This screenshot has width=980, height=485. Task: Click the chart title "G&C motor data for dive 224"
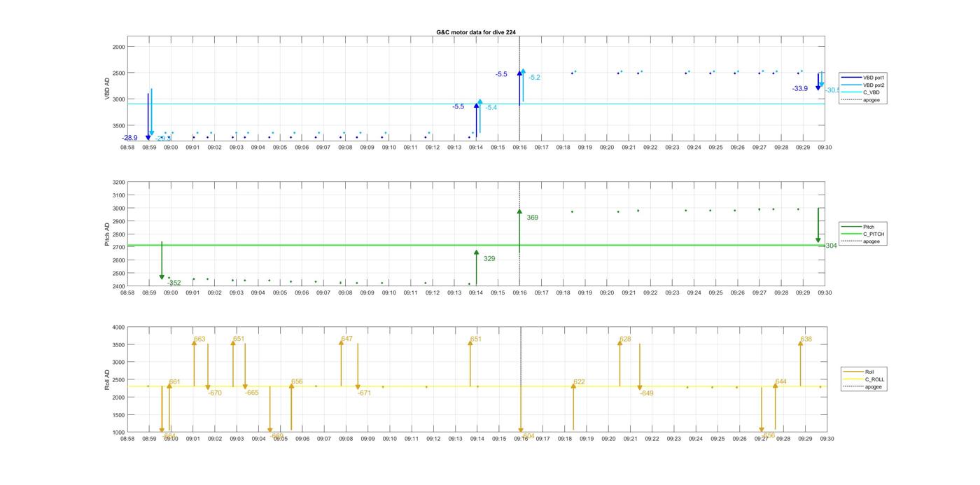click(476, 32)
